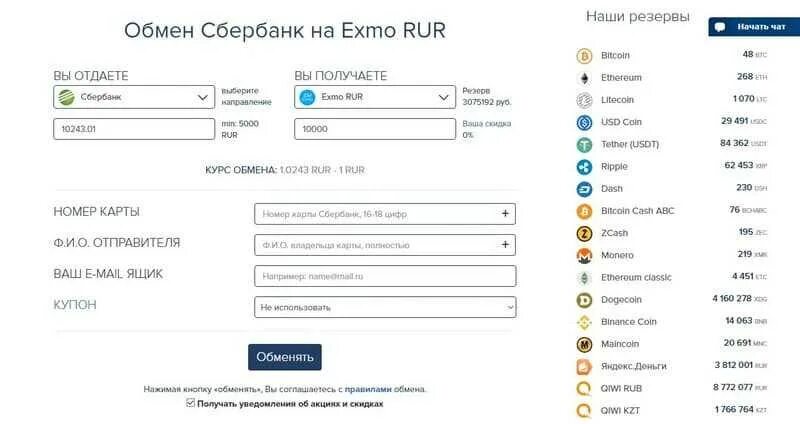This screenshot has width=800, height=424.
Task: Click the Binance Coin icon
Action: tap(584, 322)
